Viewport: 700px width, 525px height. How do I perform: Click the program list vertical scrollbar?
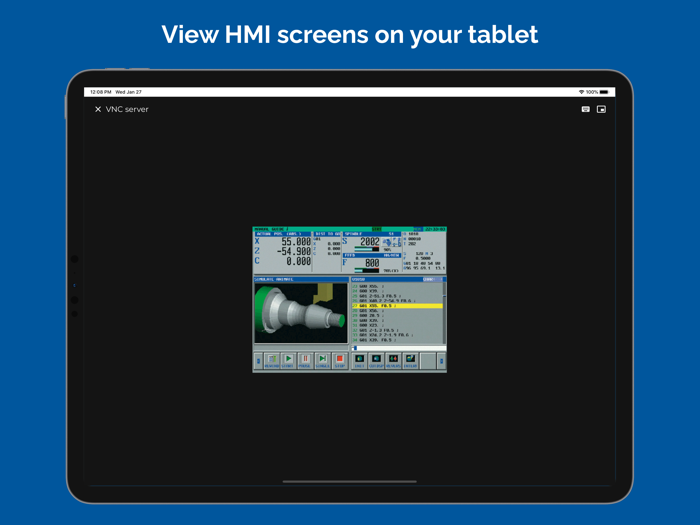click(444, 313)
